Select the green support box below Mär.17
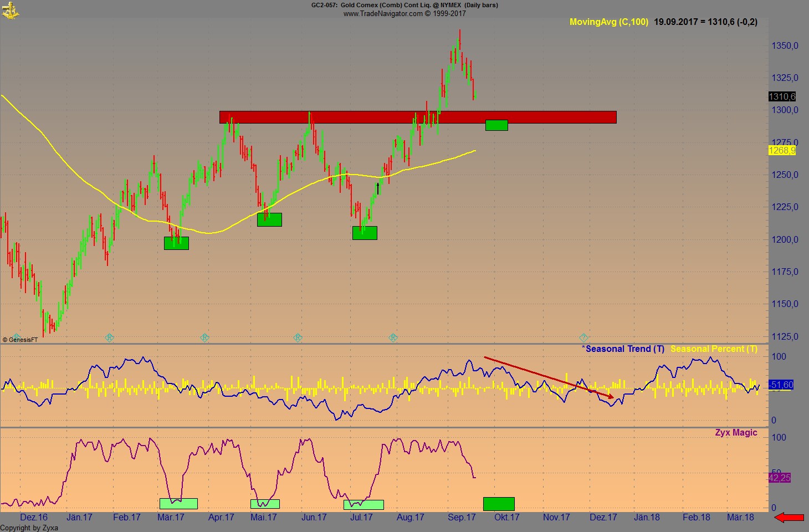809x532 pixels. [x=176, y=243]
